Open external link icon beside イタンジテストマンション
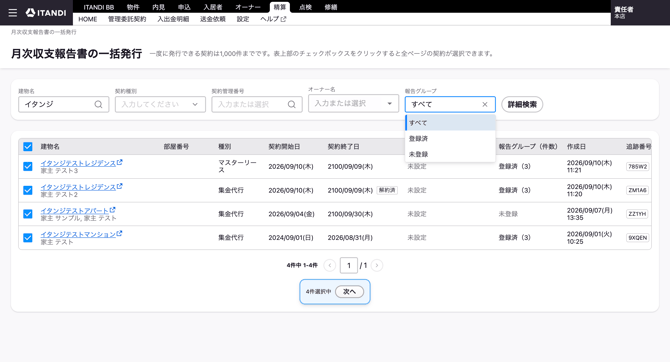Screen dimensions: 670x362 tap(119, 234)
